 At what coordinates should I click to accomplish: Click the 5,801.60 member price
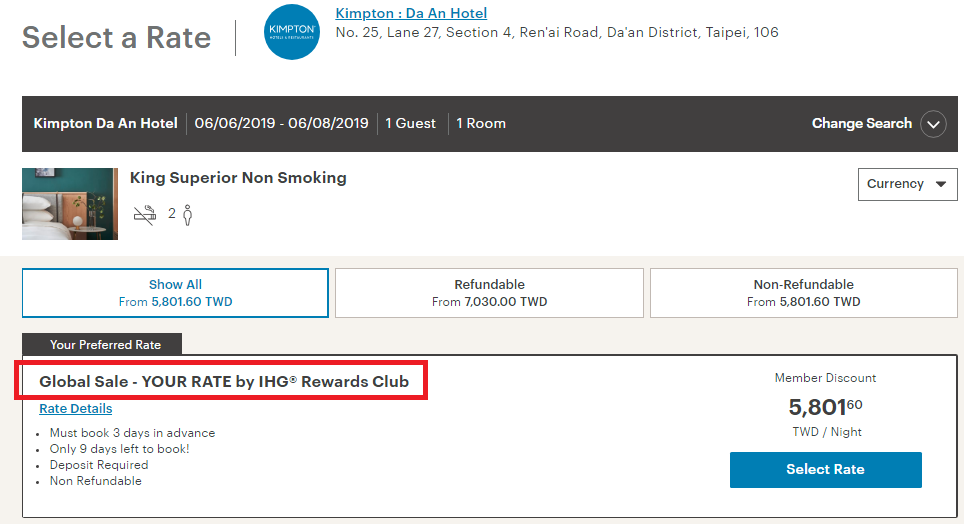point(825,407)
